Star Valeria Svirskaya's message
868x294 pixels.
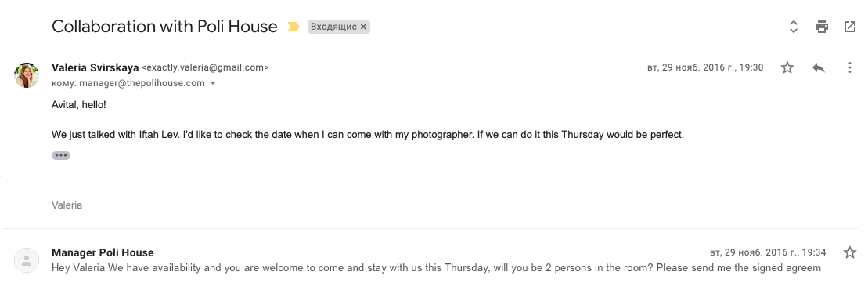[787, 67]
